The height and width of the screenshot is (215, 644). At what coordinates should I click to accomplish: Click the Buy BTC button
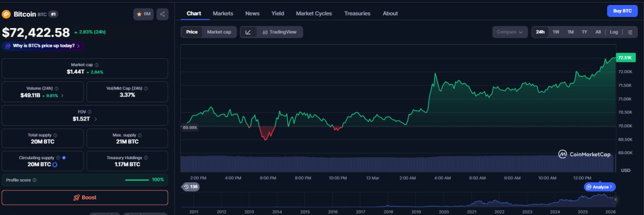pos(622,11)
